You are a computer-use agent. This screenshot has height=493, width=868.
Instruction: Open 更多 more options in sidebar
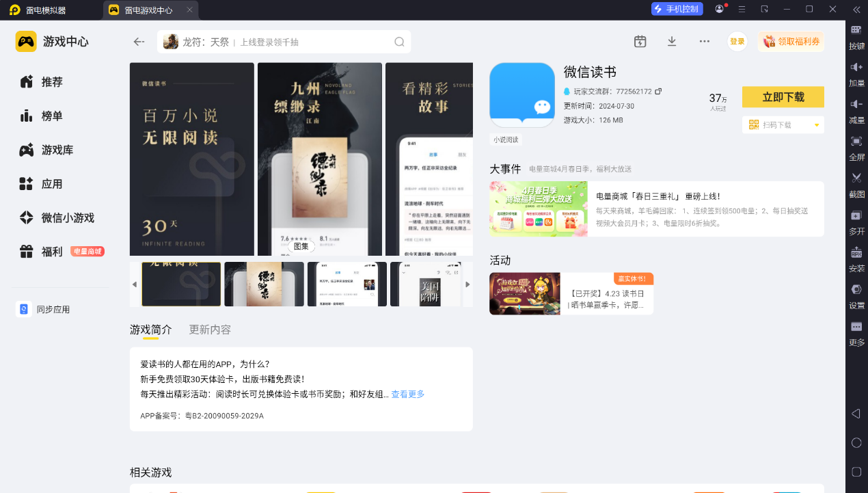click(856, 333)
